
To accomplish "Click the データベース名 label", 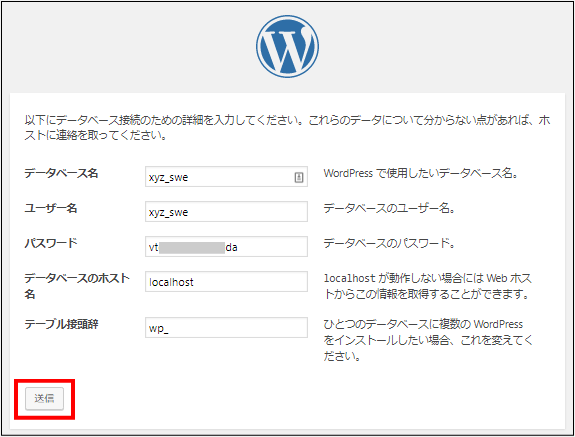I will (x=61, y=173).
